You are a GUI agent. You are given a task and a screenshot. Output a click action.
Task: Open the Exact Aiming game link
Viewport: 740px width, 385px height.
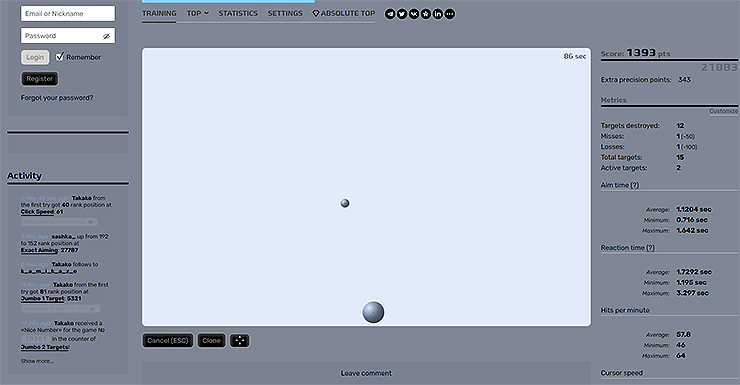point(39,250)
